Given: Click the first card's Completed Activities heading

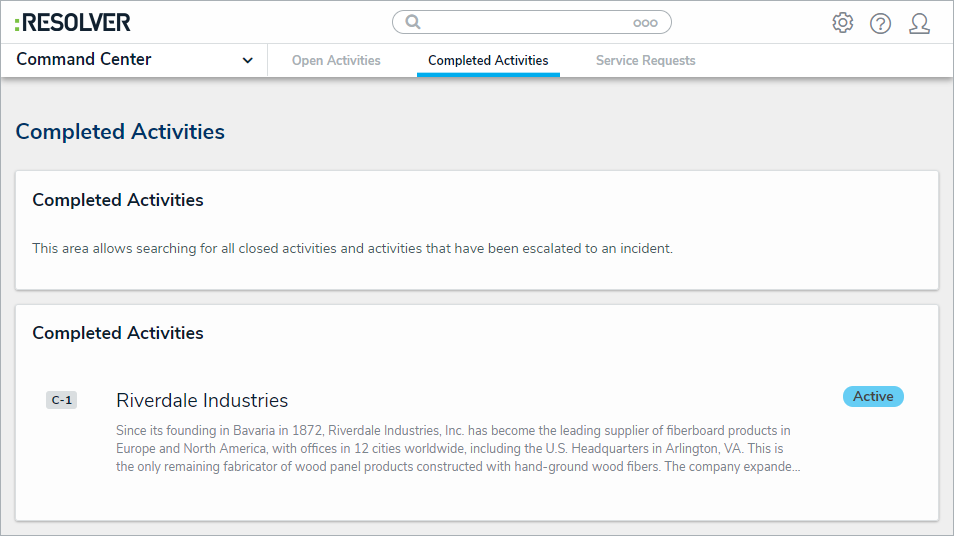Looking at the screenshot, I should click(118, 200).
